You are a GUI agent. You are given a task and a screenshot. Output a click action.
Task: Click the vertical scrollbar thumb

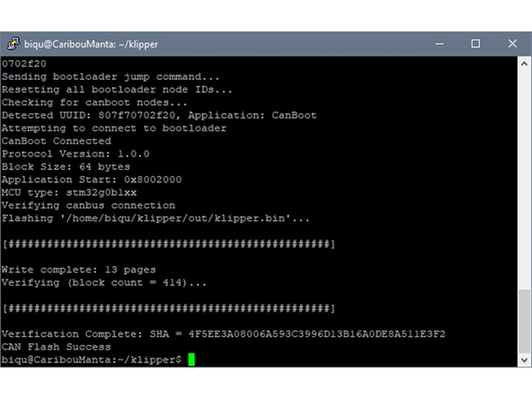coord(524,322)
